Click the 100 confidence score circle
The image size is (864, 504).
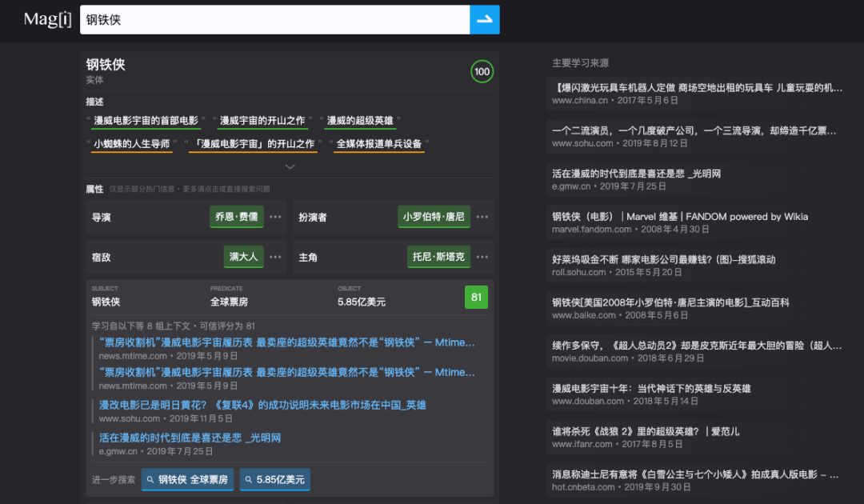(x=482, y=72)
